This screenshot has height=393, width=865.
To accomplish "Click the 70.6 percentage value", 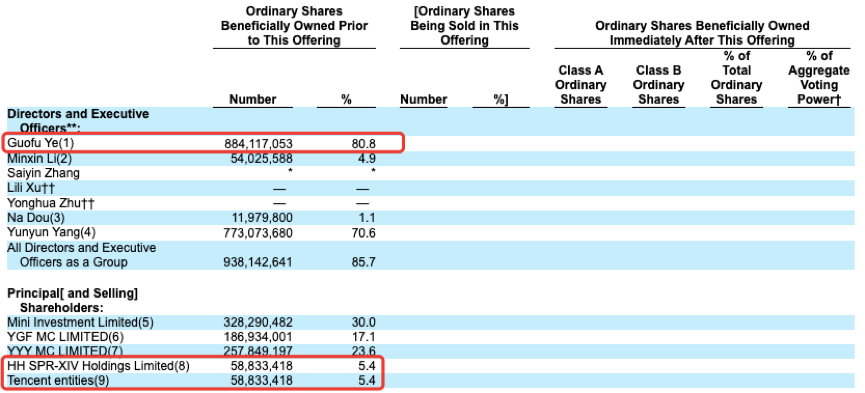I will coord(364,233).
